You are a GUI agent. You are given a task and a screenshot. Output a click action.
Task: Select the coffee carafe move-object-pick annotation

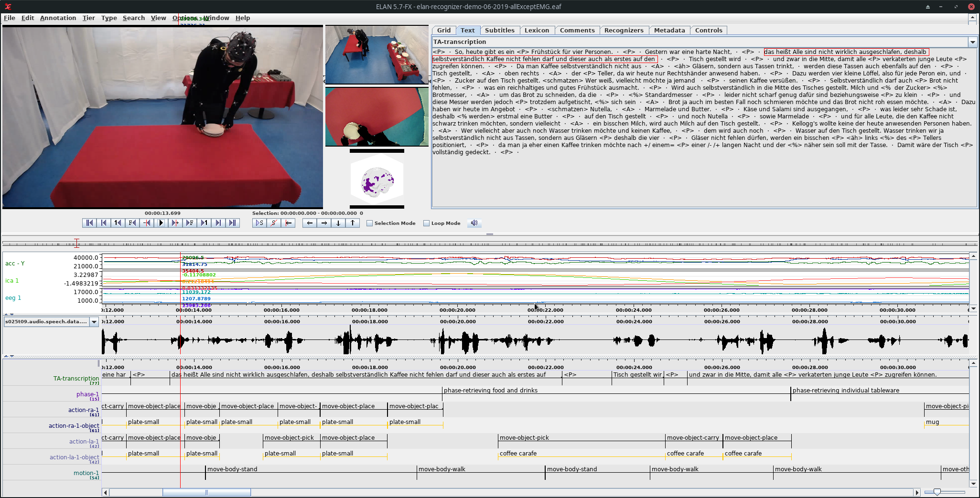[x=524, y=438]
